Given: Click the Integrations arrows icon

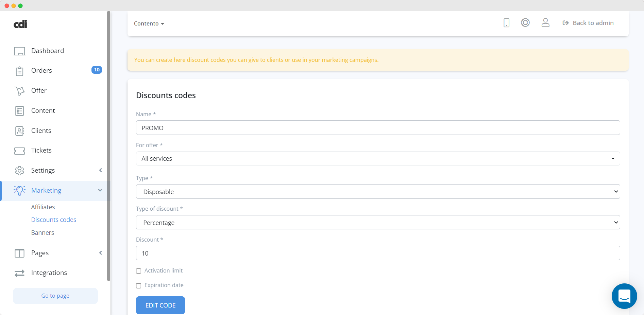Looking at the screenshot, I should point(19,273).
